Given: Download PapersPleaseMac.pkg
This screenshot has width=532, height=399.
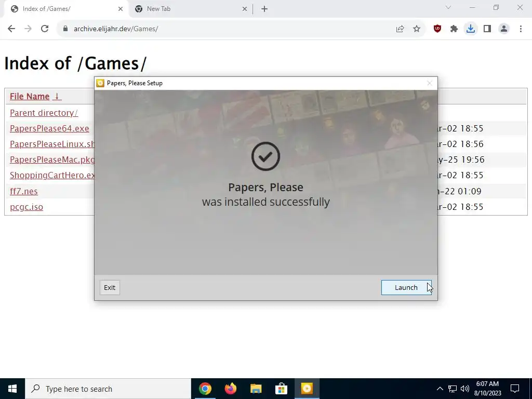Looking at the screenshot, I should point(52,160).
